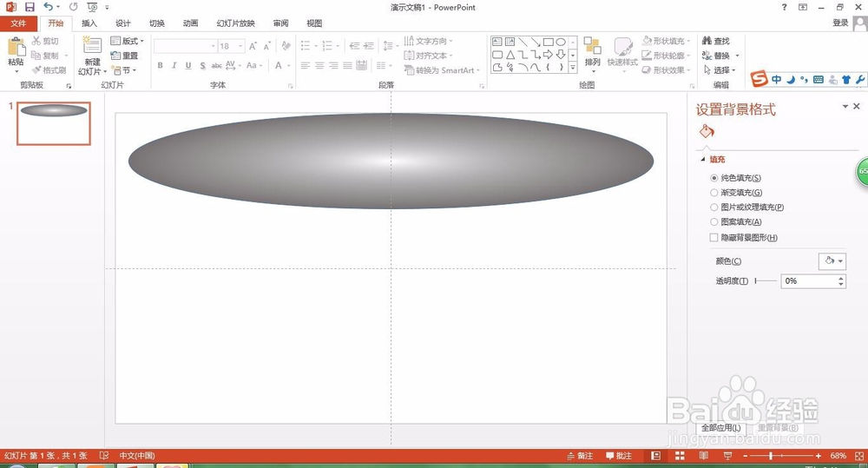Image resolution: width=868 pixels, height=468 pixels.
Task: Click Sign in (登录) link
Action: point(840,23)
